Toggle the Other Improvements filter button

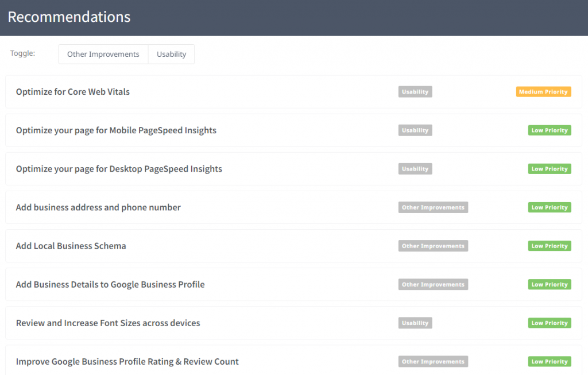[103, 54]
